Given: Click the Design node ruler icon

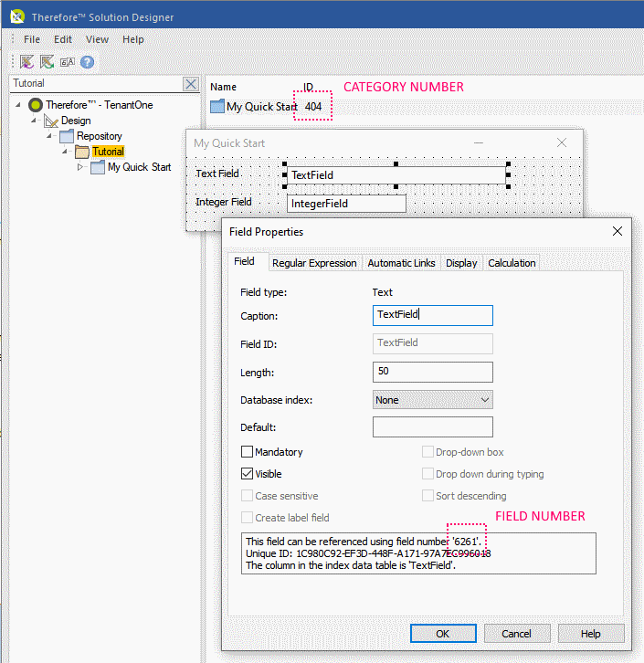Looking at the screenshot, I should point(51,121).
